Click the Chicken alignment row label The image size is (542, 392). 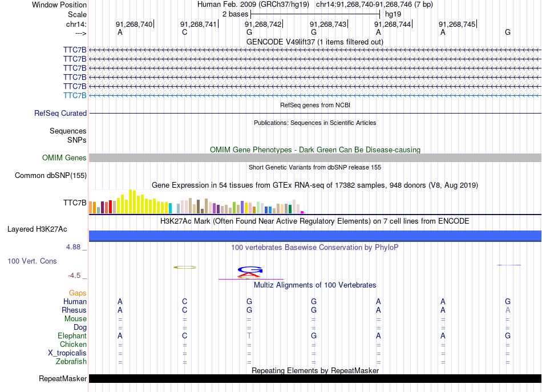pos(73,344)
